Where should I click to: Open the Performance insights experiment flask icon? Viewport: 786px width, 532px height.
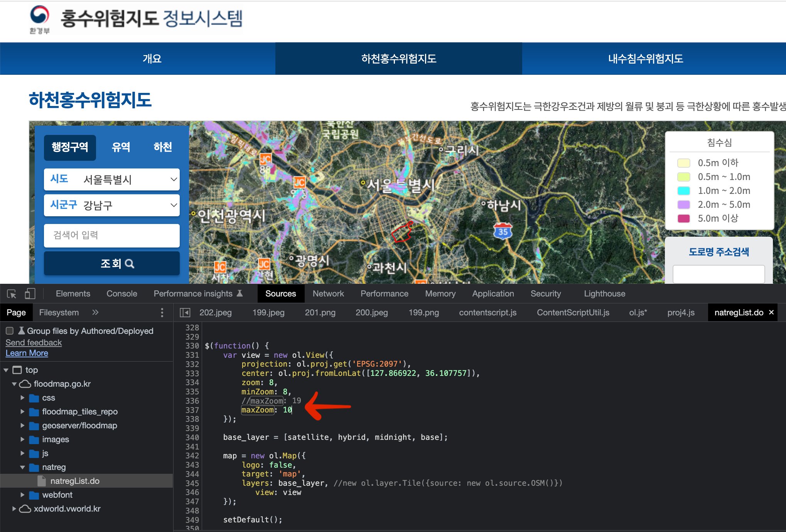240,293
